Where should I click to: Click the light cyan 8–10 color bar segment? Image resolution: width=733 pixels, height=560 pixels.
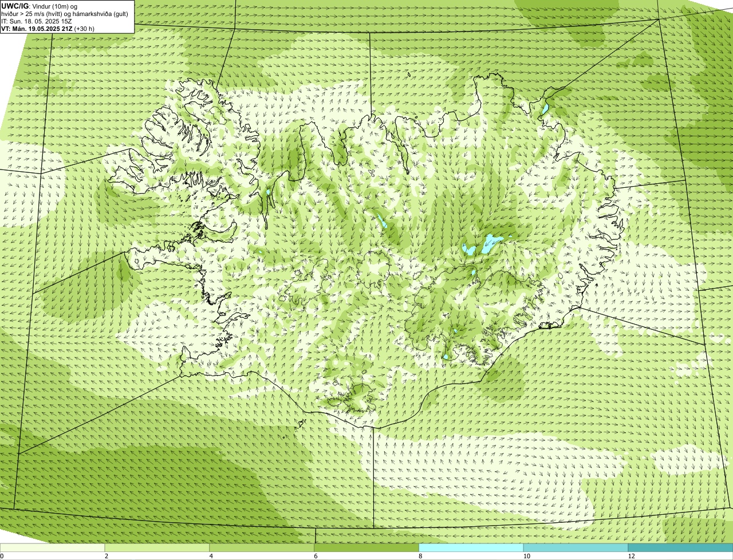point(471,547)
